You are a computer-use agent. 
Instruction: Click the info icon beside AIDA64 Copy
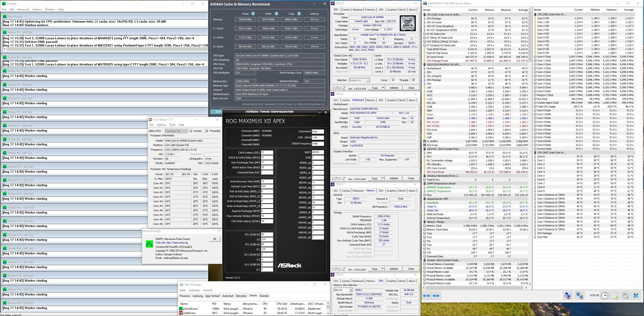click(x=299, y=14)
